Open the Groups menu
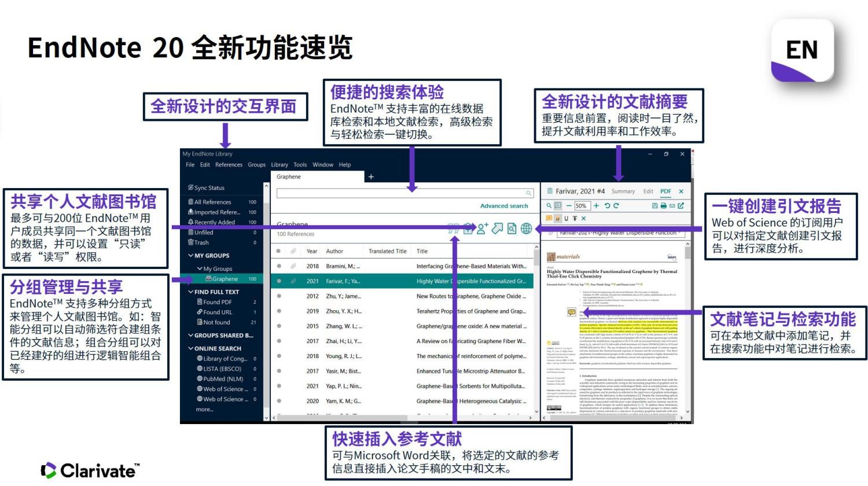The image size is (868, 486). pyautogui.click(x=256, y=165)
